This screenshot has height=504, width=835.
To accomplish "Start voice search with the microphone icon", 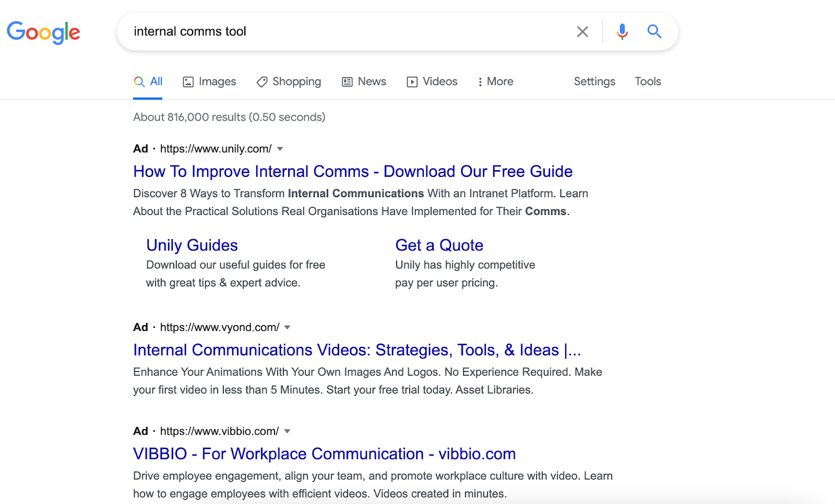I will (622, 32).
